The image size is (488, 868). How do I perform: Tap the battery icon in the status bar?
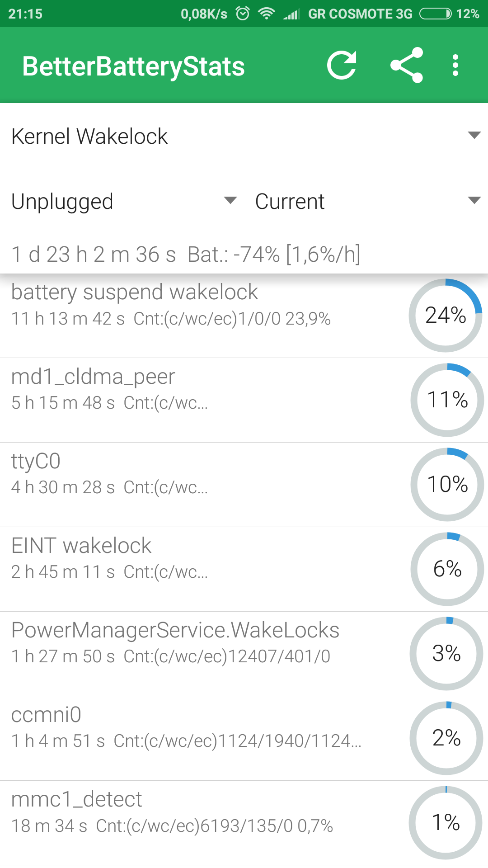(x=435, y=14)
